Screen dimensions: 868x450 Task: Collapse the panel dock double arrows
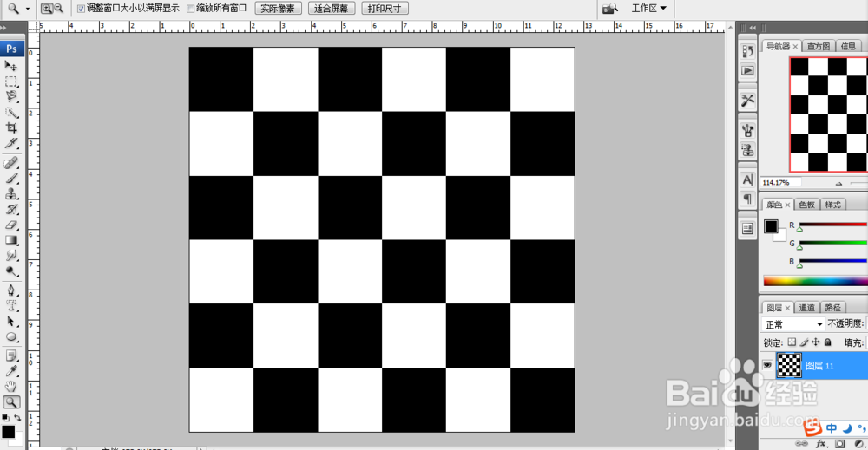coord(753,28)
